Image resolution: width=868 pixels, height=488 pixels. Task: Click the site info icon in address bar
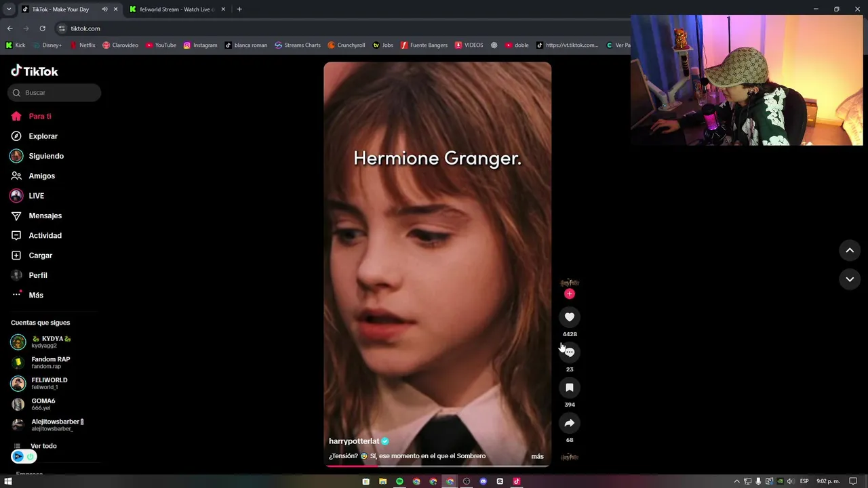tap(62, 28)
